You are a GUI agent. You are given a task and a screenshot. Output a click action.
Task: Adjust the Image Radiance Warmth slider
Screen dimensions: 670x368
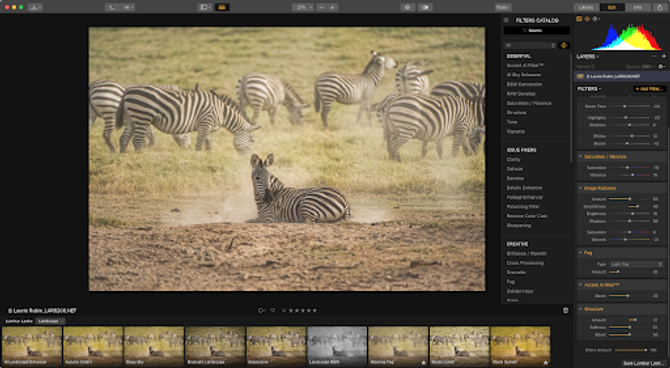[629, 240]
